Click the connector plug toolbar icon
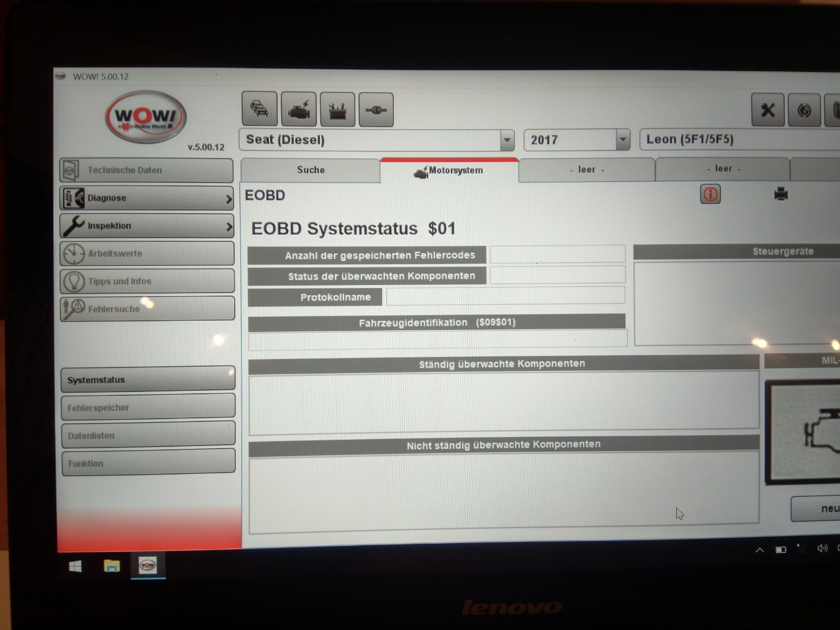 pos(376,109)
